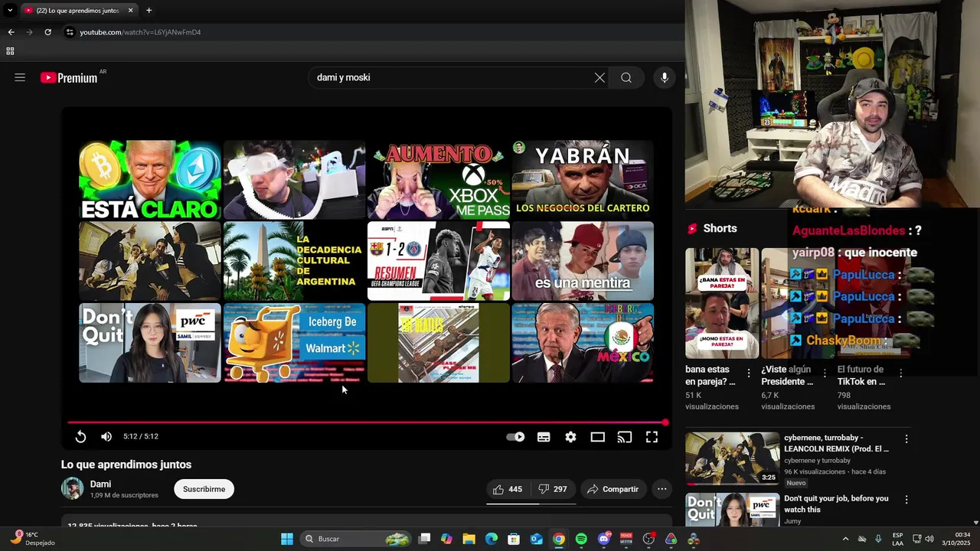The image size is (980, 551).
Task: Open options for 'El futuro de TikTok' short
Action: click(900, 373)
